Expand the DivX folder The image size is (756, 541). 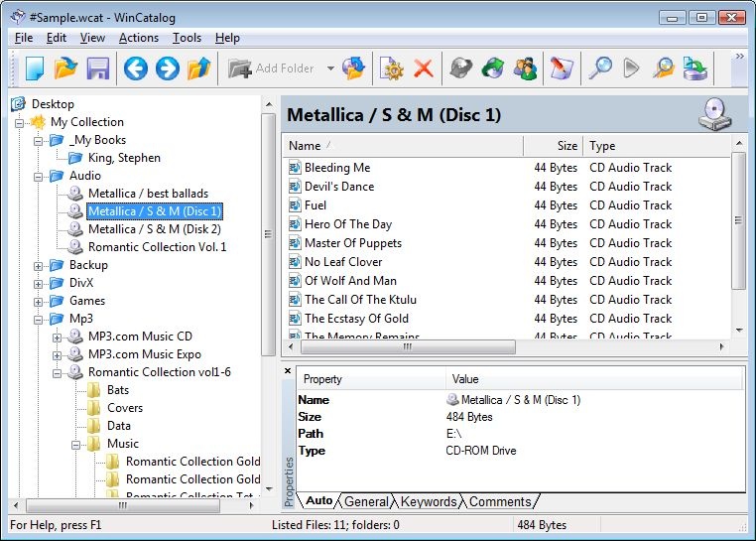pyautogui.click(x=38, y=284)
